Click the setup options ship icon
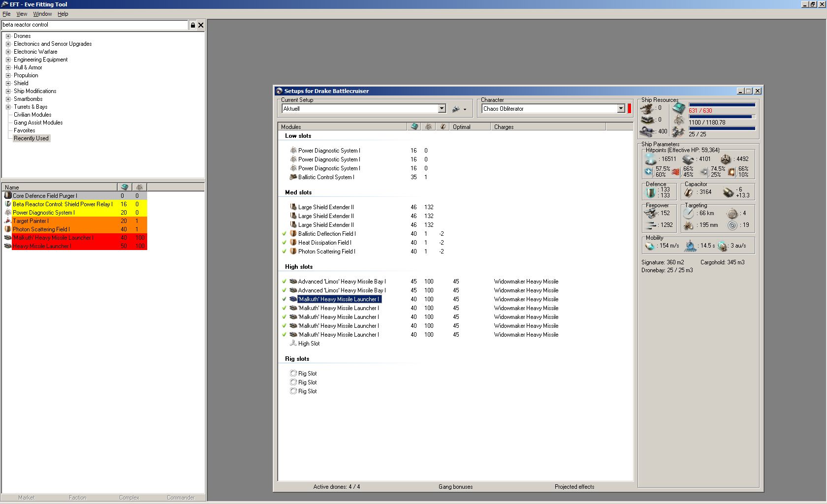The height and width of the screenshot is (504, 827). coord(456,109)
